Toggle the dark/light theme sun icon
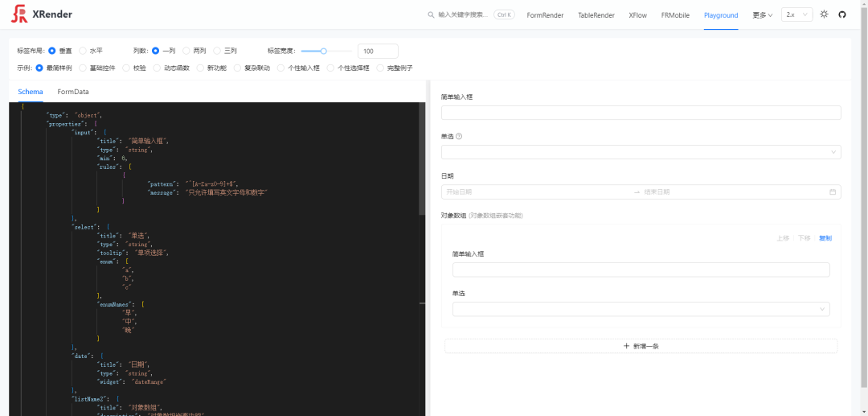The width and height of the screenshot is (868, 416). [825, 14]
